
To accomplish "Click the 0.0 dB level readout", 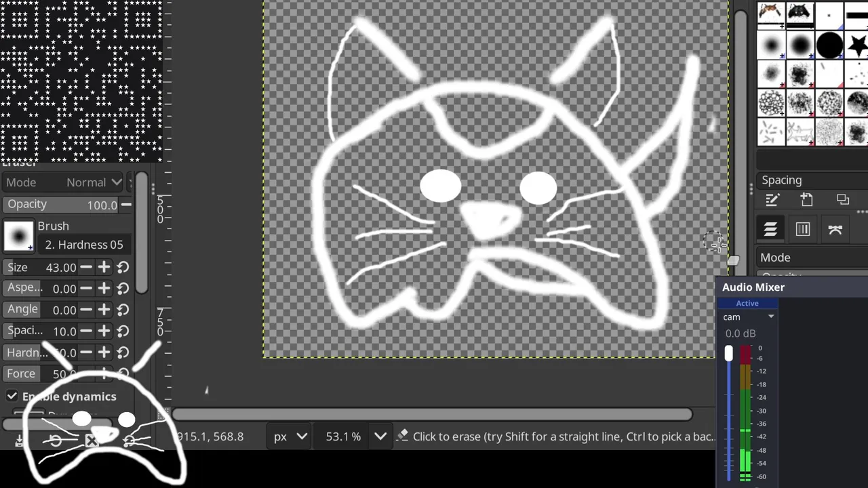I will (x=741, y=333).
